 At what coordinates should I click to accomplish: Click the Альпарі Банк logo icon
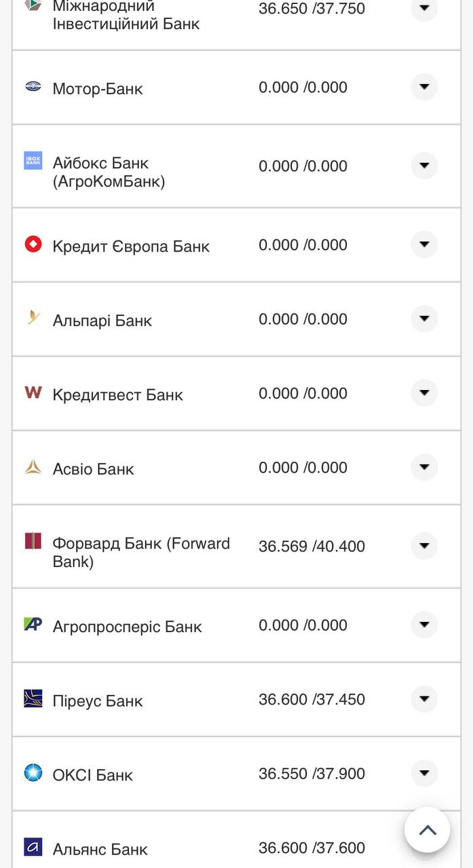click(x=33, y=317)
